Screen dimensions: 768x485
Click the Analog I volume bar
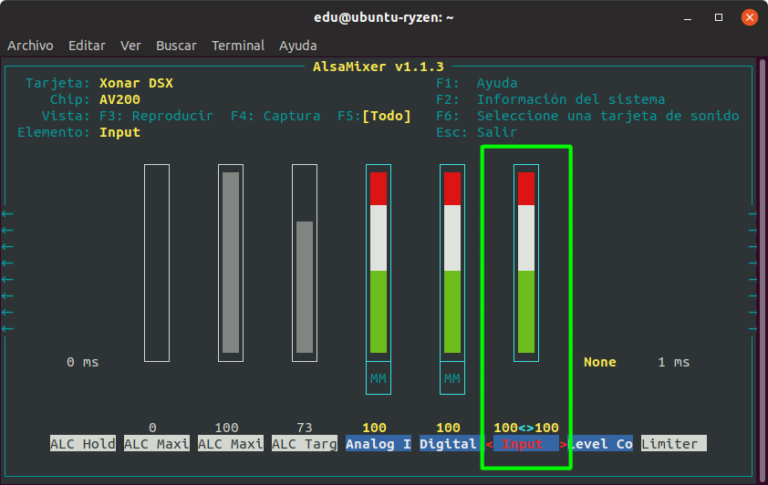coord(378,263)
